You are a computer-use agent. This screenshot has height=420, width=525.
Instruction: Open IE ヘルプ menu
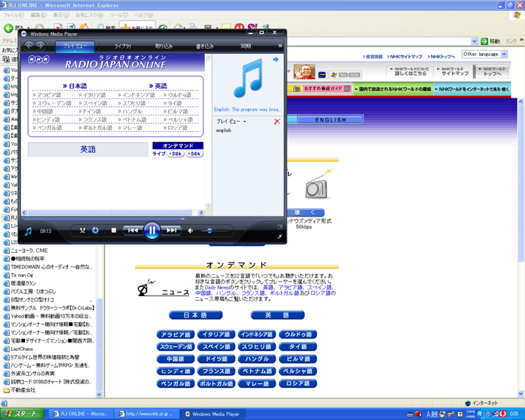coord(144,15)
